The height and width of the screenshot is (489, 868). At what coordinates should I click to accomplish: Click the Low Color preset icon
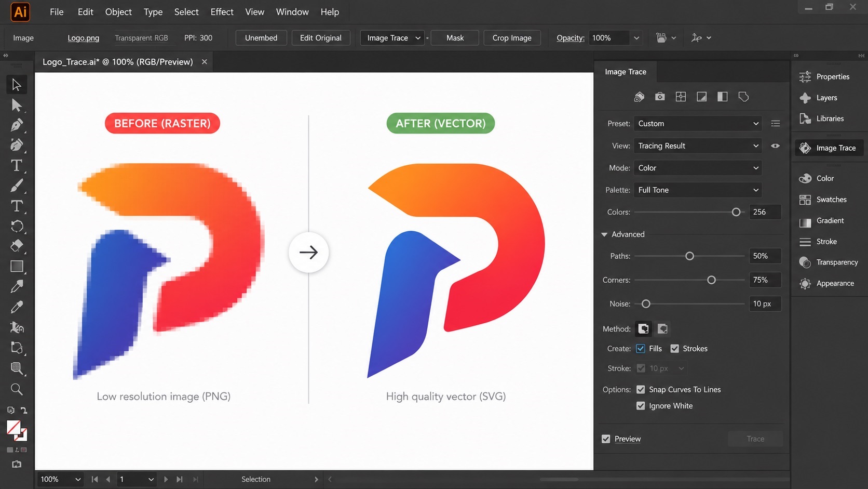click(681, 97)
